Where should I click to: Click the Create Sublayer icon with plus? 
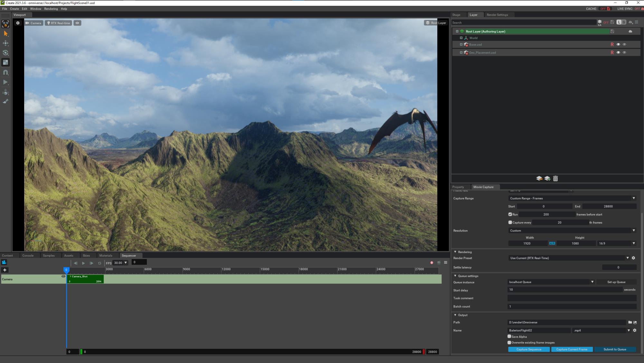(x=547, y=178)
